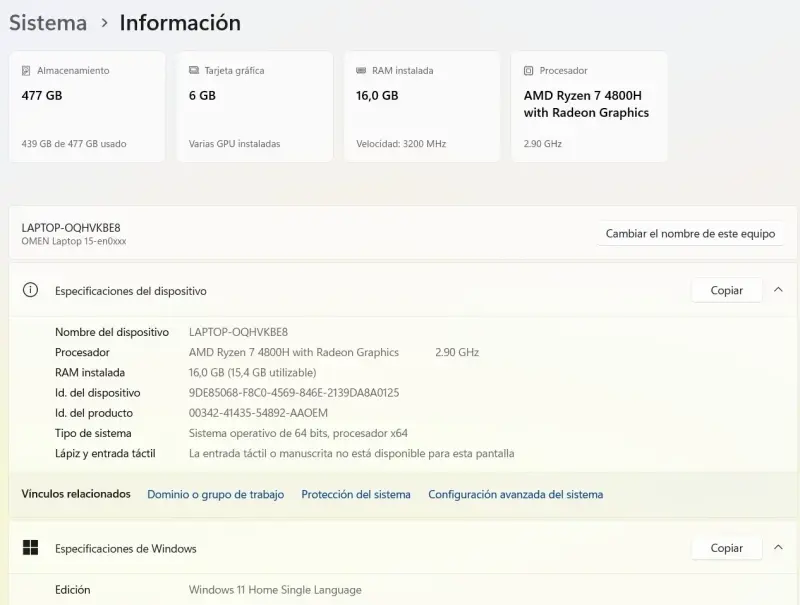
Task: Click the Windows logo icon beside Especificaciones de Windows
Action: coord(30,548)
